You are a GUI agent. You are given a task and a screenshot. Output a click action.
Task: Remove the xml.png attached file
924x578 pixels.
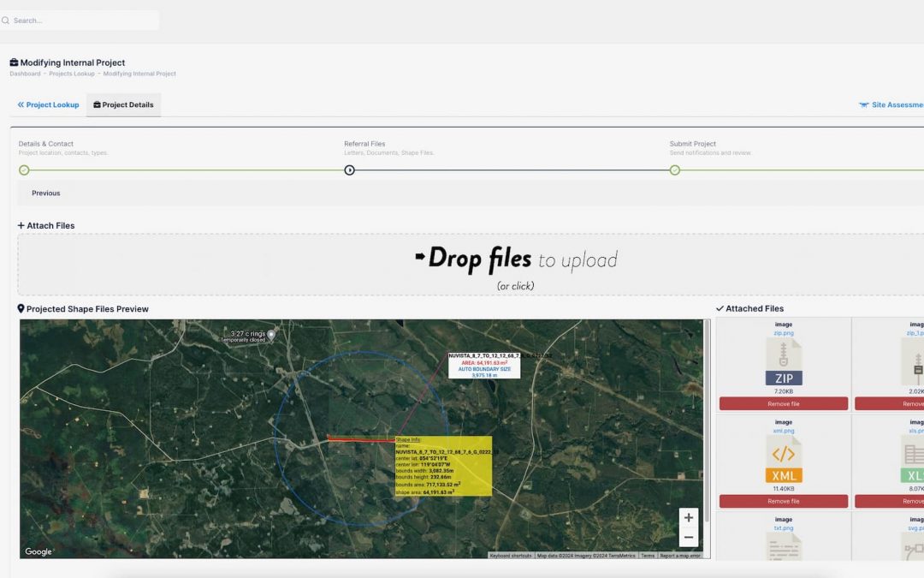tap(784, 501)
